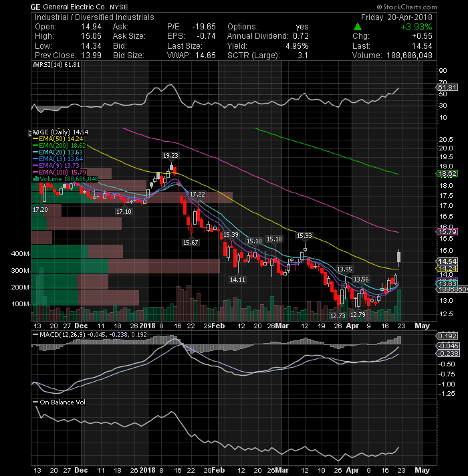Select the Yield value 4.95%
This screenshot has width=468, height=476.
coord(297,46)
